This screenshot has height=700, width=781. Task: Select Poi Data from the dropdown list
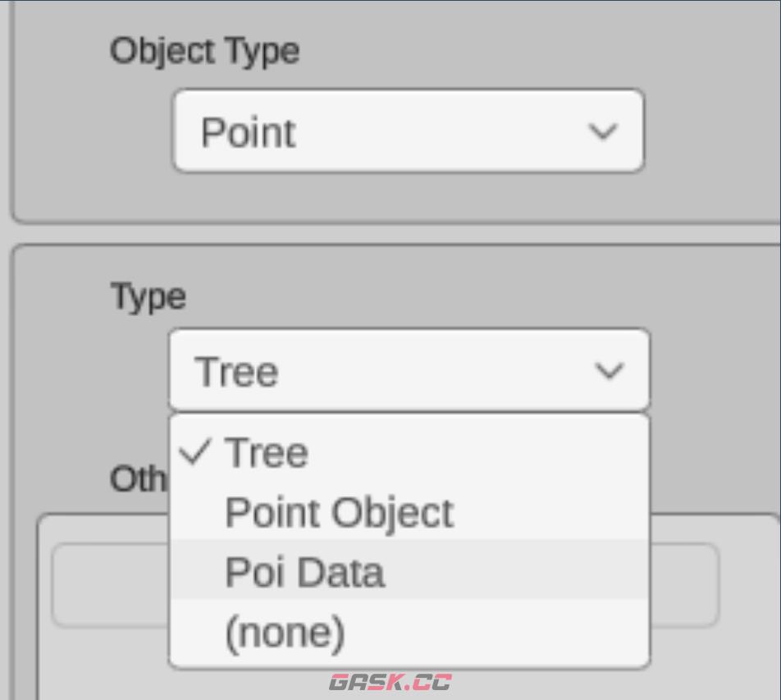pyautogui.click(x=304, y=572)
